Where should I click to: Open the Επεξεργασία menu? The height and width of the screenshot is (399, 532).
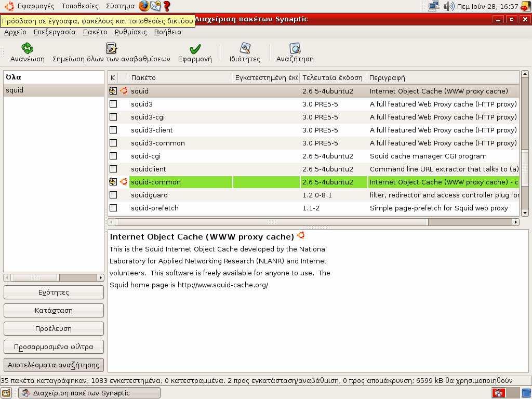click(x=54, y=32)
